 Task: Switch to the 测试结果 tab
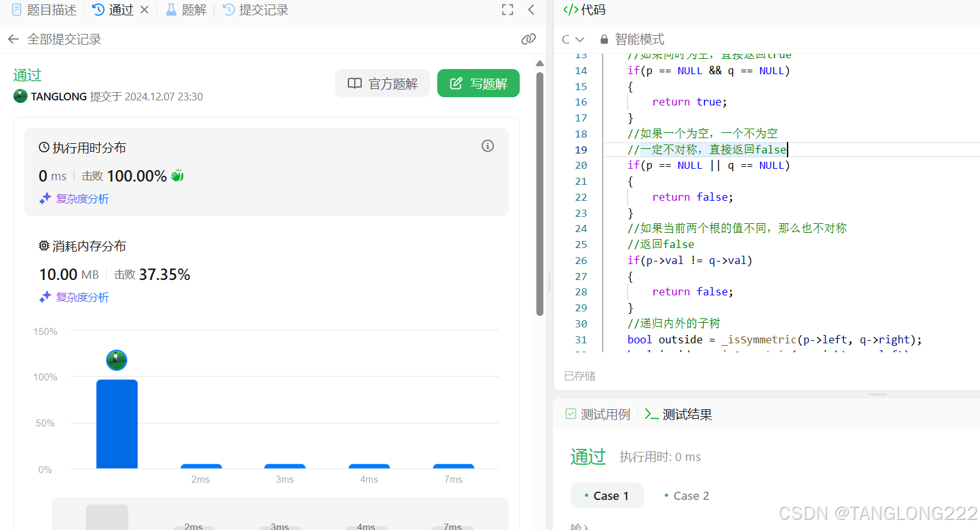(x=678, y=414)
